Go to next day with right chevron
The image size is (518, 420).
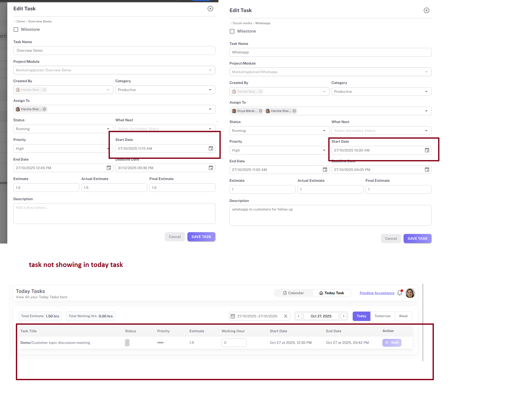click(344, 316)
